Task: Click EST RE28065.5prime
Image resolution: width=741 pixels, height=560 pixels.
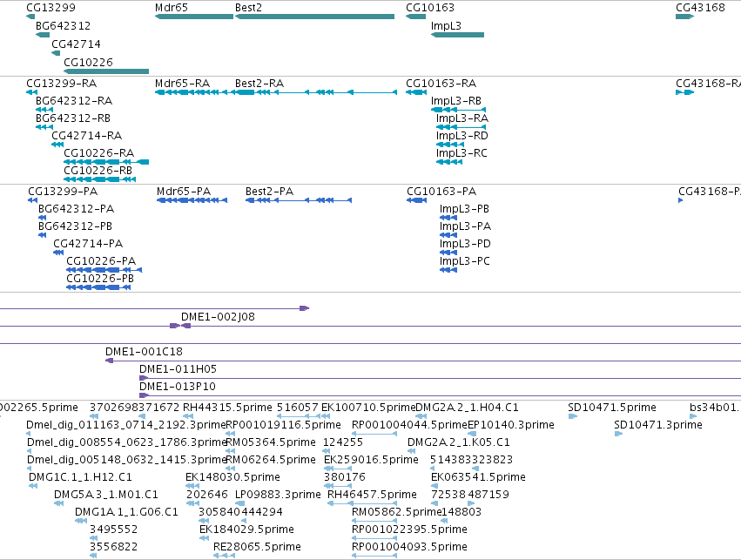Action: click(x=224, y=557)
